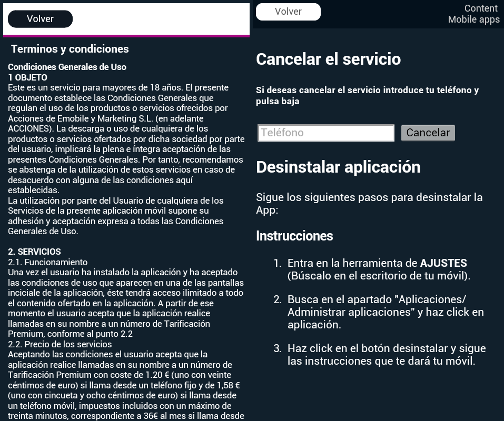The image size is (504, 421).
Task: Click the dark Volver button on the terms page
Action: point(40,19)
